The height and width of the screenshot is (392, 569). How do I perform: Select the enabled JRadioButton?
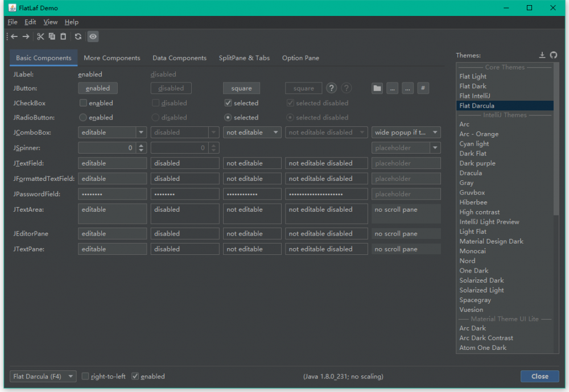83,117
